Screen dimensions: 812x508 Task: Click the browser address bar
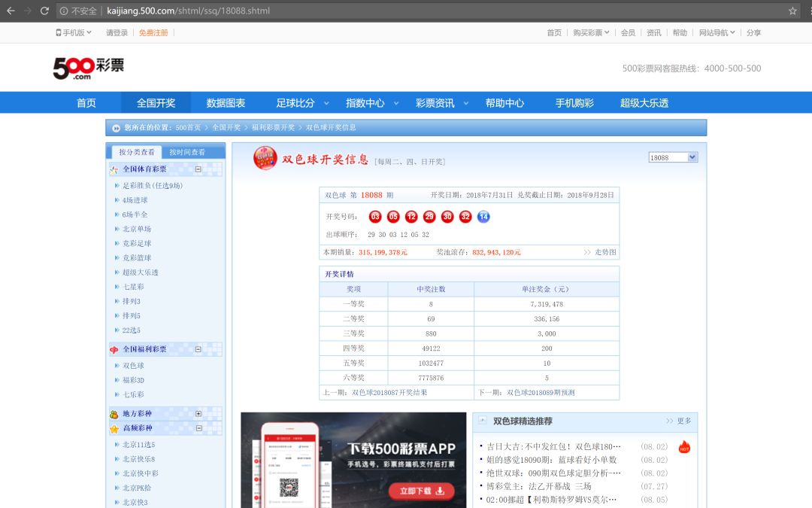(226, 11)
